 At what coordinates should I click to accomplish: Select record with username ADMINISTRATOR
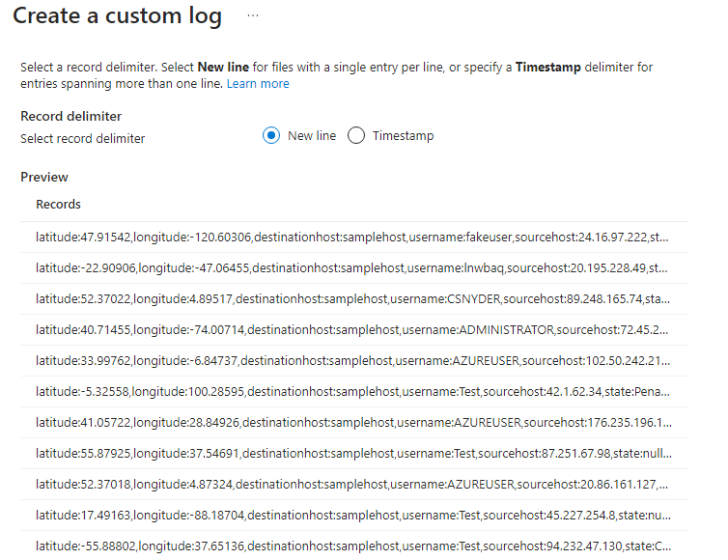(x=354, y=329)
